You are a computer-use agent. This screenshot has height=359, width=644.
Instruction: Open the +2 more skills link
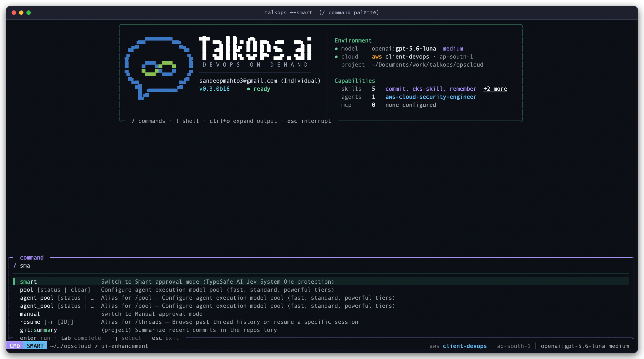(495, 89)
